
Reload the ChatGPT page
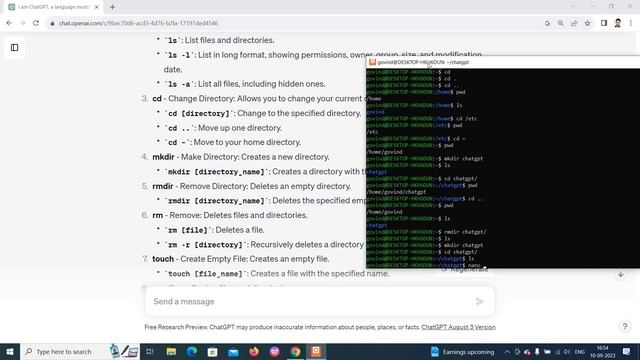(36, 23)
